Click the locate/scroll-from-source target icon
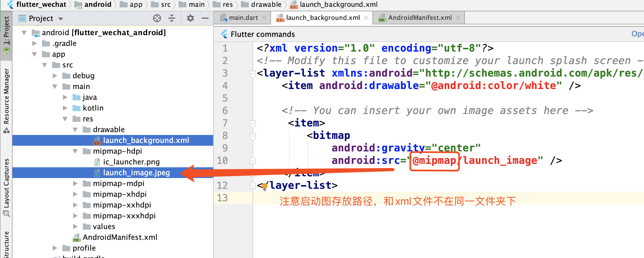Image resolution: width=644 pixels, height=258 pixels. click(157, 18)
